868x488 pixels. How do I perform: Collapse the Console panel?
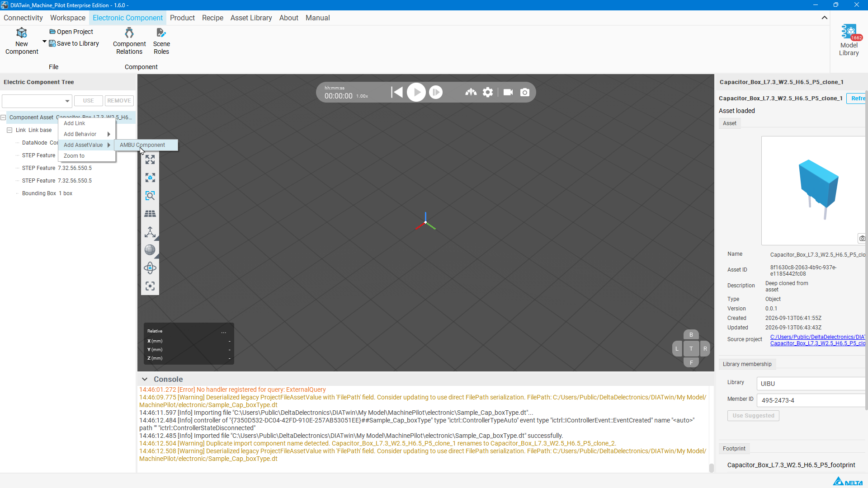(x=145, y=379)
